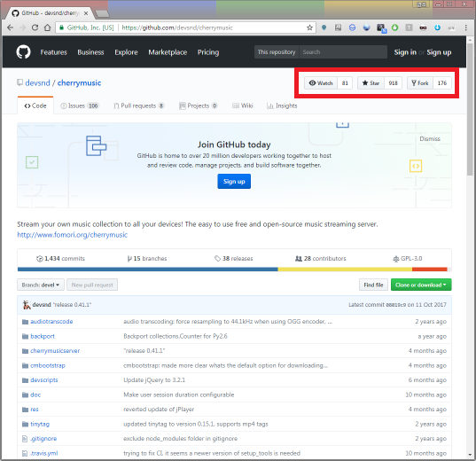Screen dimensions: 476x461
Task: Click the vertical page scrollbar thumb
Action: tap(470, 109)
